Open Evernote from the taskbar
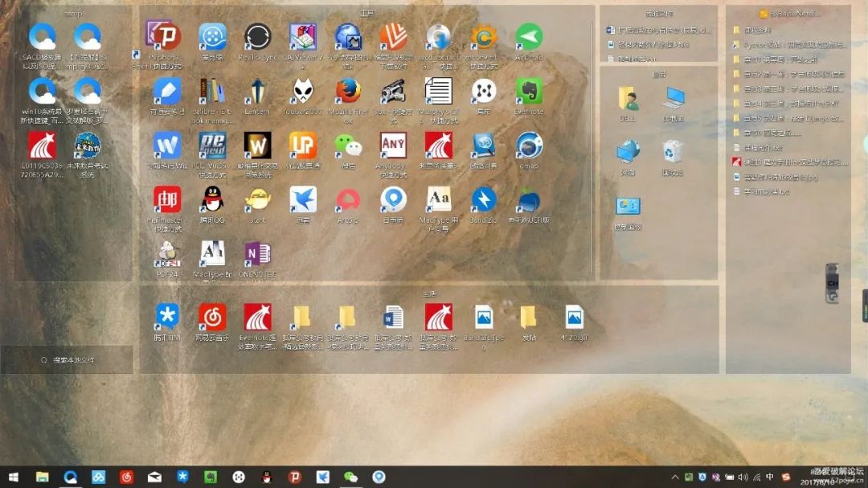This screenshot has width=868, height=488. click(x=211, y=477)
